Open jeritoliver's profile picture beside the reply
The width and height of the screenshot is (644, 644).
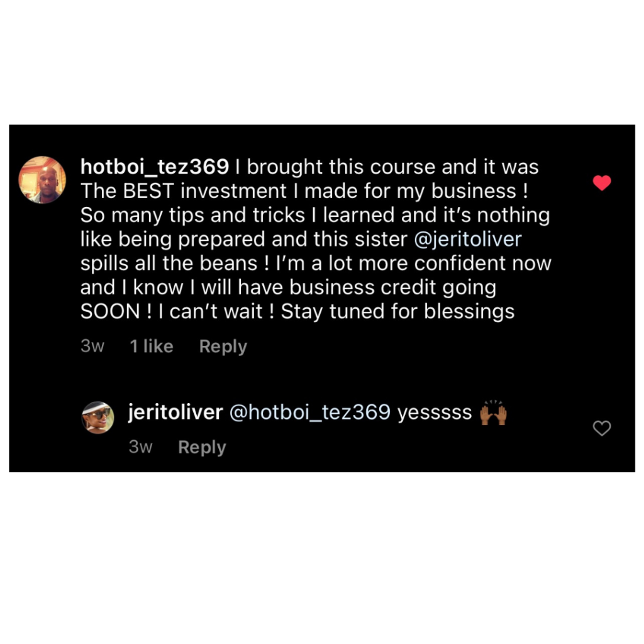98,417
